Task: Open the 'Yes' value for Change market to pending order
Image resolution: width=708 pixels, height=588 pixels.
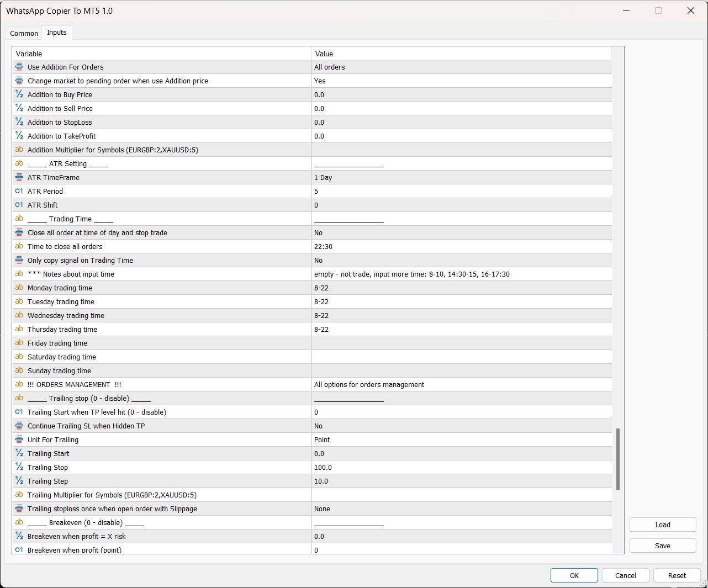Action: pyautogui.click(x=462, y=81)
